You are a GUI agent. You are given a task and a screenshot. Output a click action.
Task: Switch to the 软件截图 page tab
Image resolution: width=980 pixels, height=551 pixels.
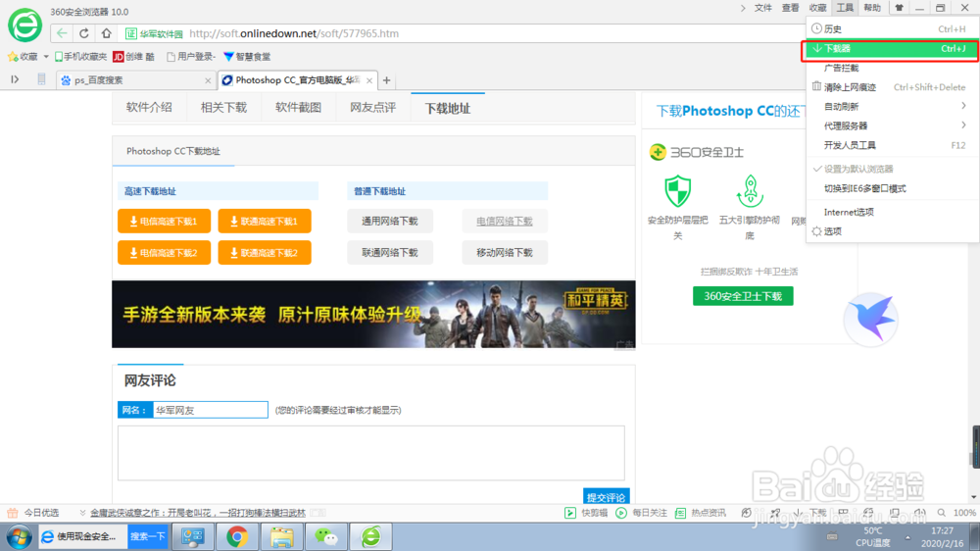tap(298, 108)
